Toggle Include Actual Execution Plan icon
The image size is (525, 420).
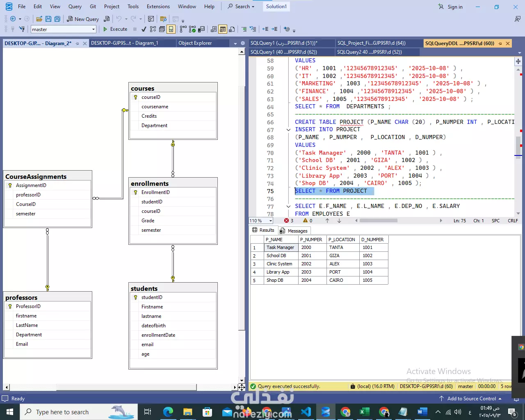coord(183,29)
